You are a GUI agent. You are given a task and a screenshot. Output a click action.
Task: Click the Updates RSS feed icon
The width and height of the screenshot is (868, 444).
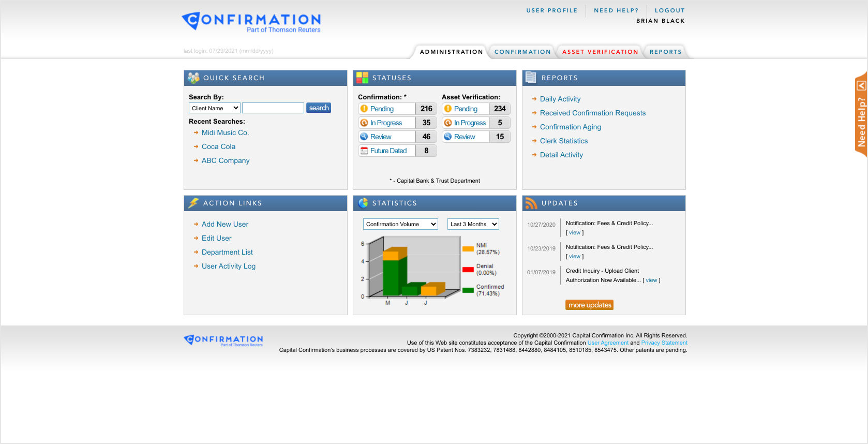point(531,203)
